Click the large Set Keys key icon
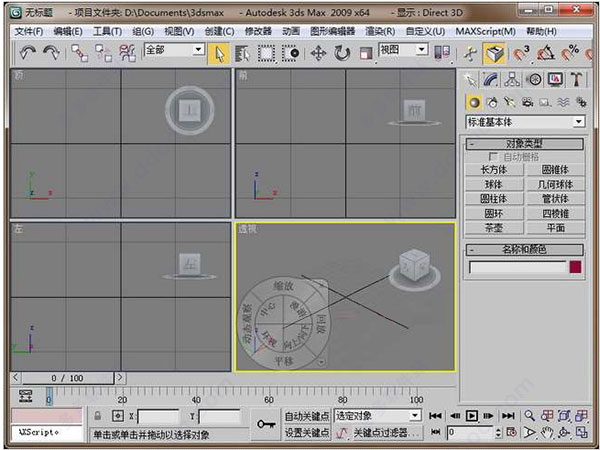The height and width of the screenshot is (450, 600). point(266,424)
